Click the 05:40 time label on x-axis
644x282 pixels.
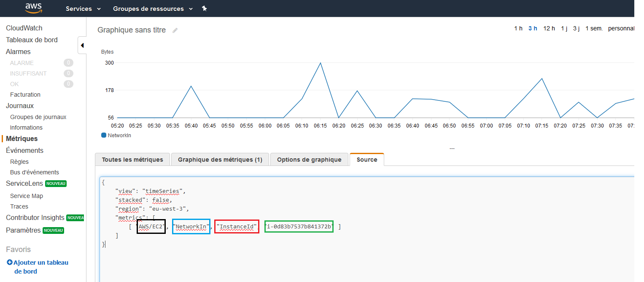click(191, 125)
